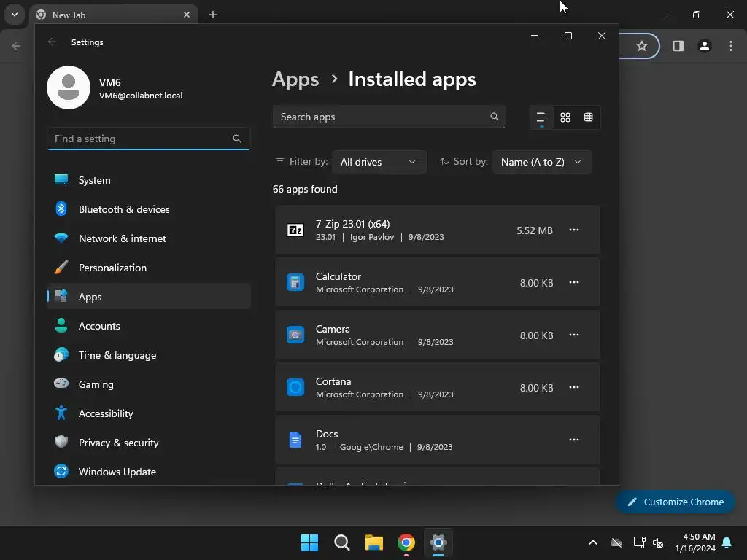Click the Search apps magnifier icon
Image resolution: width=747 pixels, height=560 pixels.
click(495, 117)
